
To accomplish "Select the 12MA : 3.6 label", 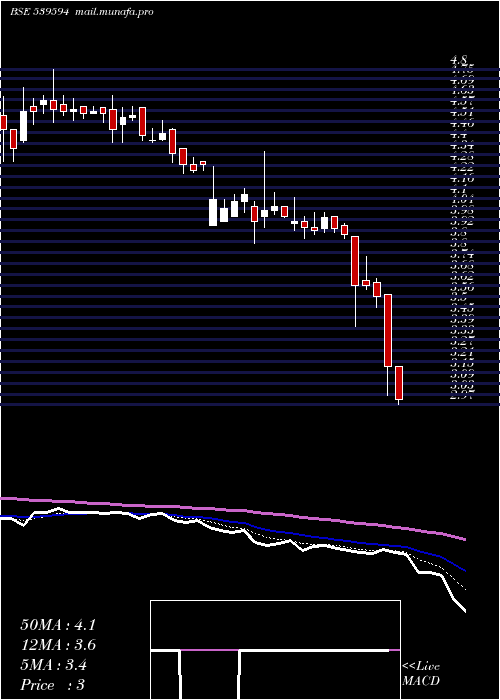I will tap(58, 645).
